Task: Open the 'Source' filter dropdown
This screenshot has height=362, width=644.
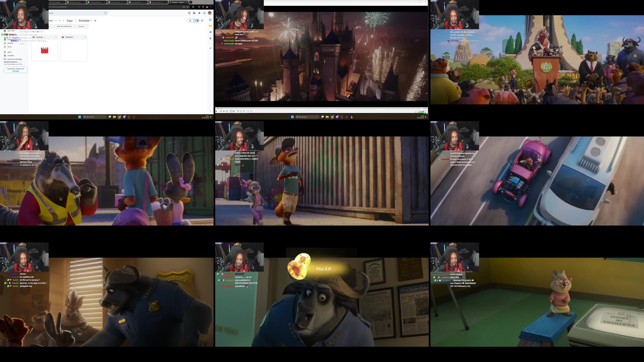Action: tap(83, 26)
